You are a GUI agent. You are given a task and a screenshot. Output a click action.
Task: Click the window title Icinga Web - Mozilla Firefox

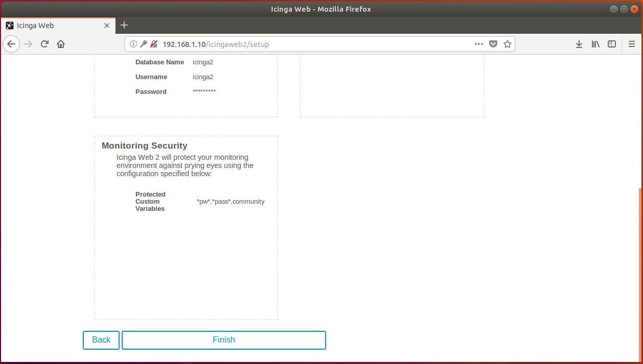[x=321, y=9]
